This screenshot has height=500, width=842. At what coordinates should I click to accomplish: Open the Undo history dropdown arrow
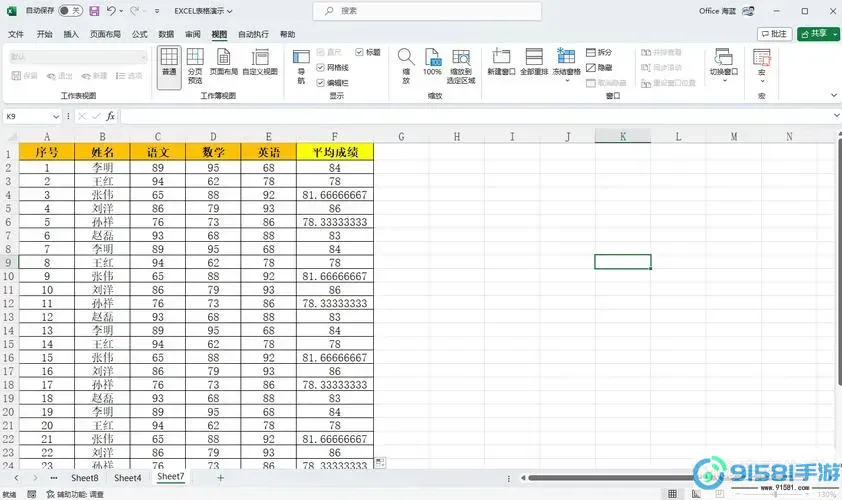click(x=121, y=11)
